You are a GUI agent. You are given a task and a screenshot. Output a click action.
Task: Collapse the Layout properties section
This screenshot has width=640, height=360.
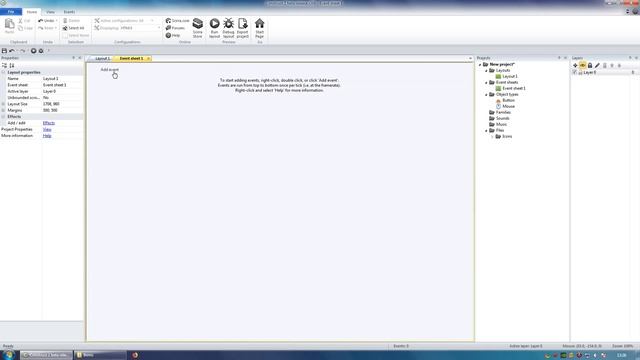click(x=3, y=72)
